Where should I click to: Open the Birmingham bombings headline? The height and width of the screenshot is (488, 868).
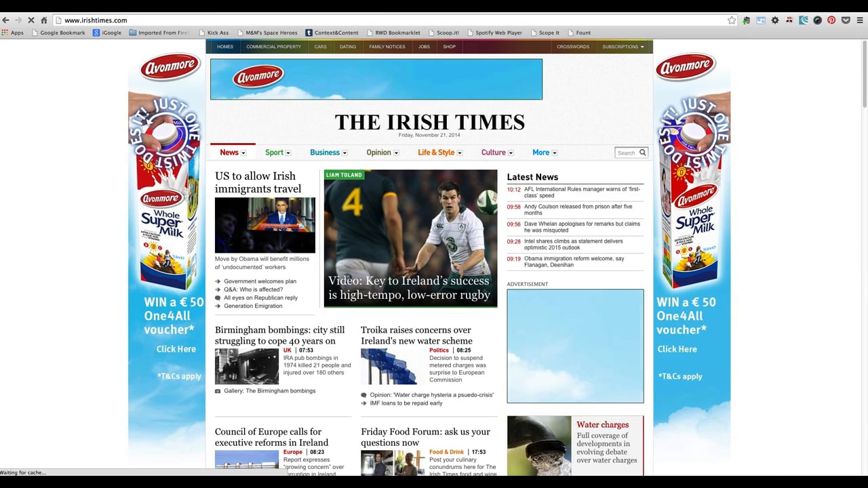point(280,335)
